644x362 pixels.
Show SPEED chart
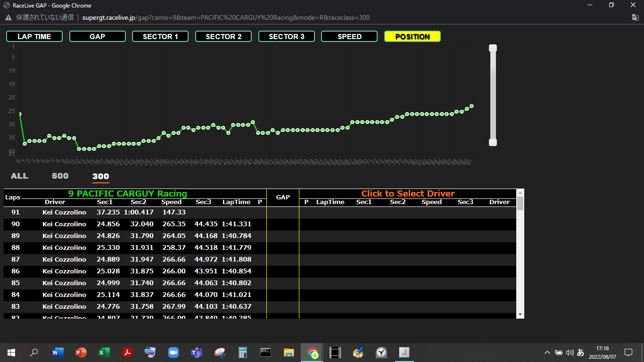pyautogui.click(x=349, y=36)
